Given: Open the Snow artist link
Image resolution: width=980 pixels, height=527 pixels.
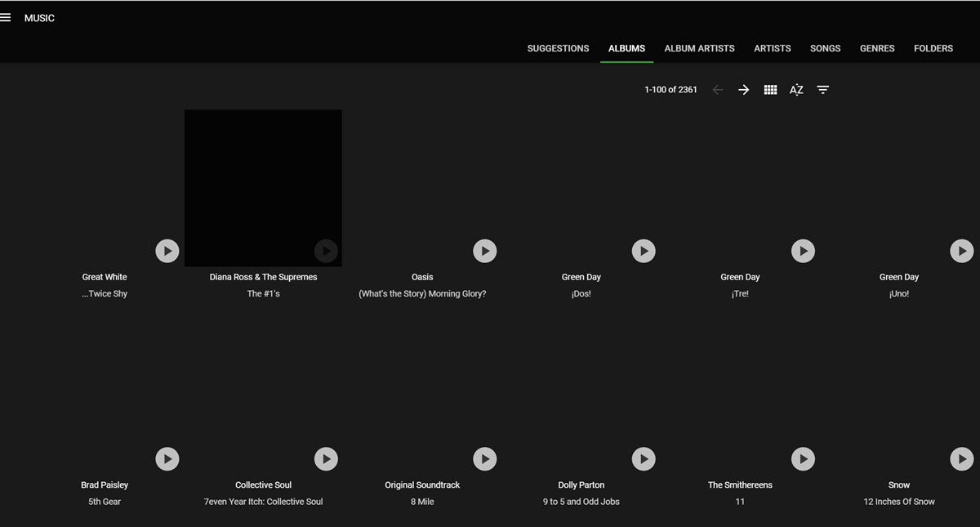Looking at the screenshot, I should coord(899,485).
